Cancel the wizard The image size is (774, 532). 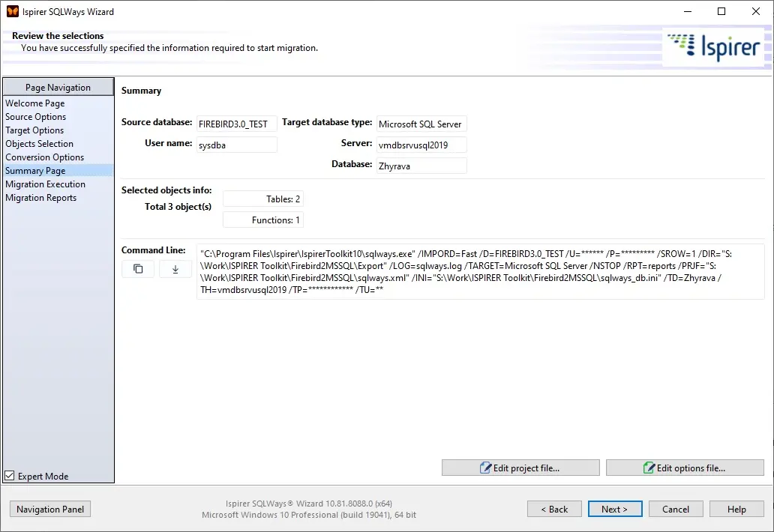[676, 510]
